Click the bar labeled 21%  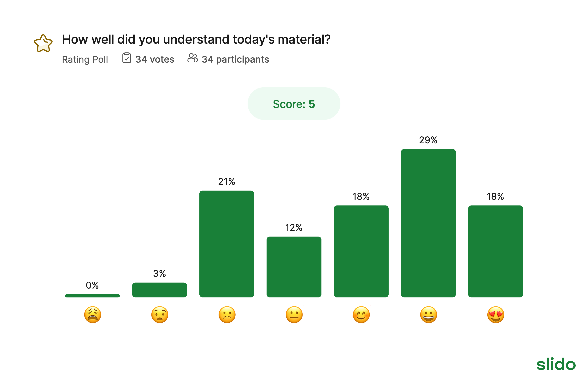pyautogui.click(x=226, y=244)
